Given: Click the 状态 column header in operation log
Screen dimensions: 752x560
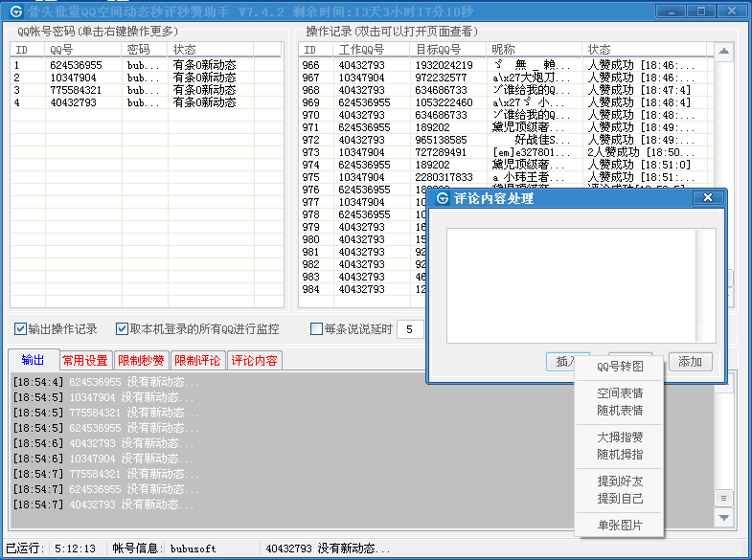Looking at the screenshot, I should point(600,50).
